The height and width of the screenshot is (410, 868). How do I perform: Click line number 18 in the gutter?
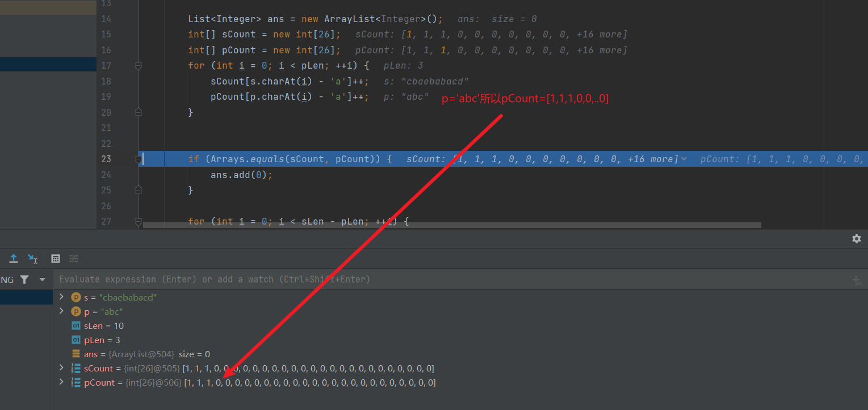pyautogui.click(x=105, y=81)
